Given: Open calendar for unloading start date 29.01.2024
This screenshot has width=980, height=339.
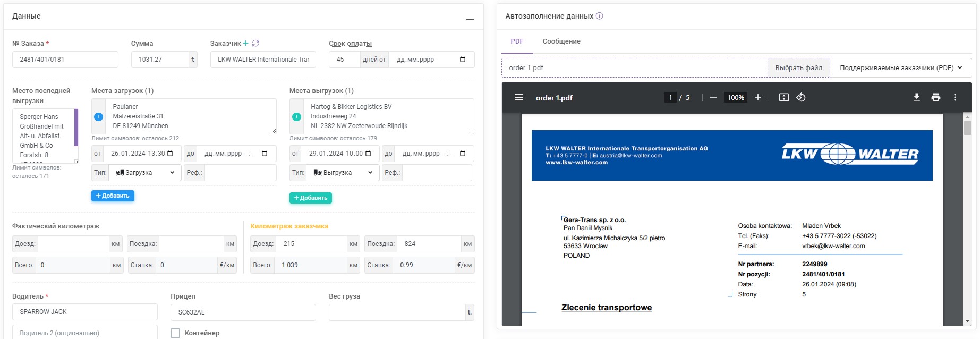Looking at the screenshot, I should (x=368, y=154).
